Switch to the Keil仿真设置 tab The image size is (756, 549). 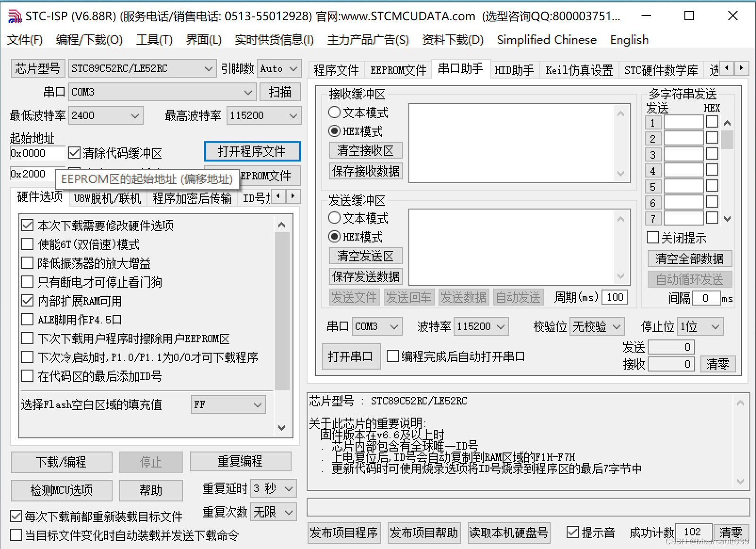[x=579, y=70]
